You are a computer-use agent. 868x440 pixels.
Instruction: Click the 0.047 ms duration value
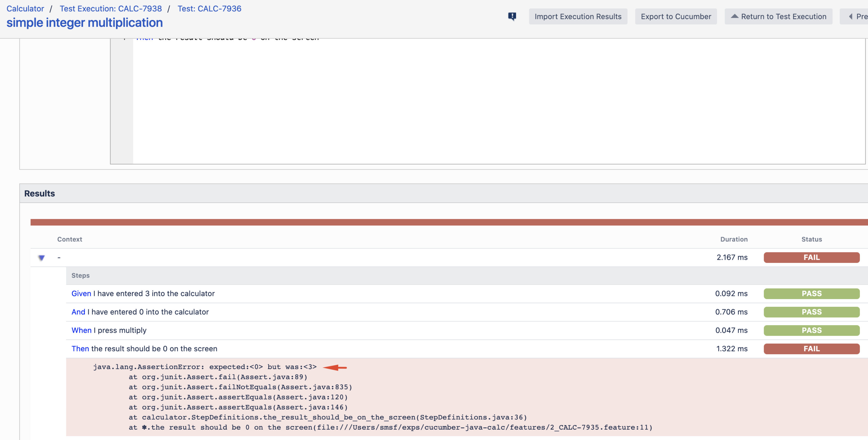point(731,330)
